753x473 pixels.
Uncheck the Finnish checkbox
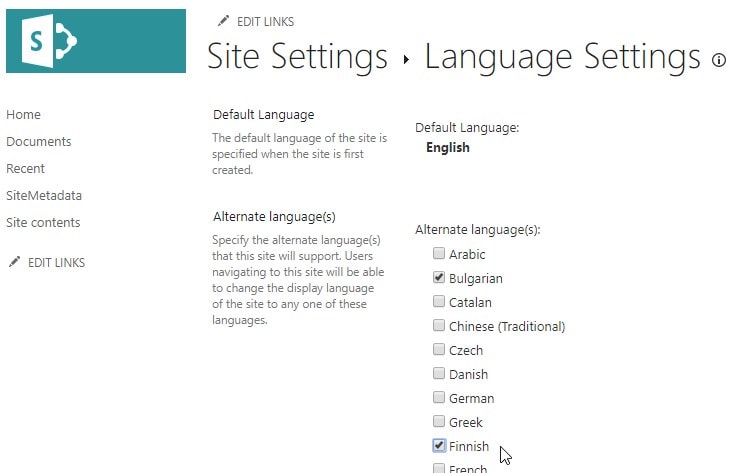[x=439, y=446]
